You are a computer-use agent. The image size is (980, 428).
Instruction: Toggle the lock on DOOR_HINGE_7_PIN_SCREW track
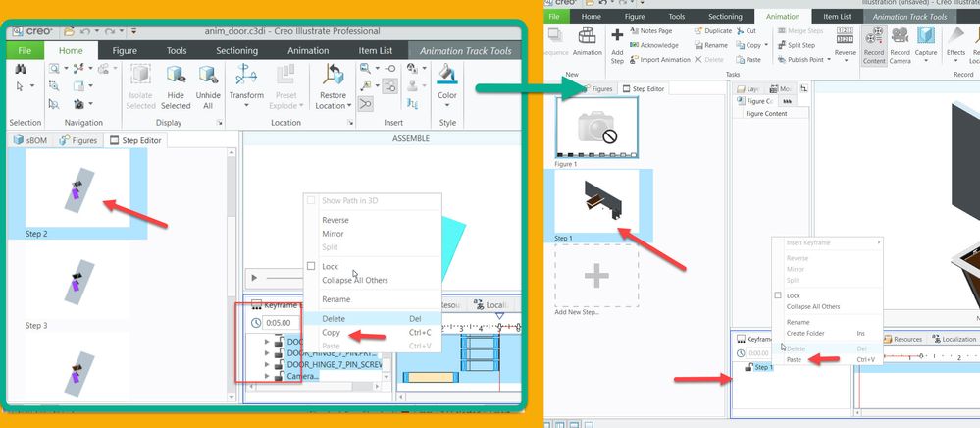tap(279, 364)
